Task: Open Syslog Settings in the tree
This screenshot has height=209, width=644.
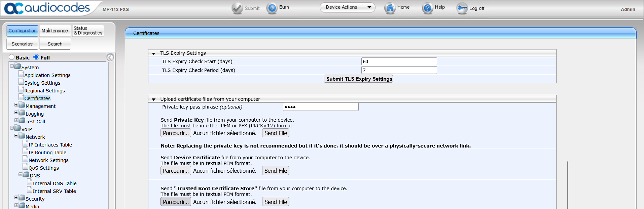Action: 42,83
